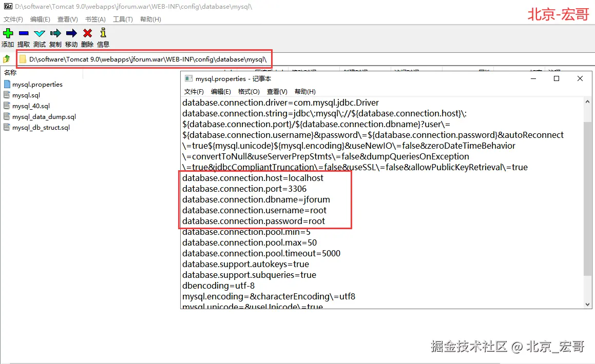595x364 pixels.
Task: Click the mysql_40.sql file icon
Action: (x=7, y=106)
